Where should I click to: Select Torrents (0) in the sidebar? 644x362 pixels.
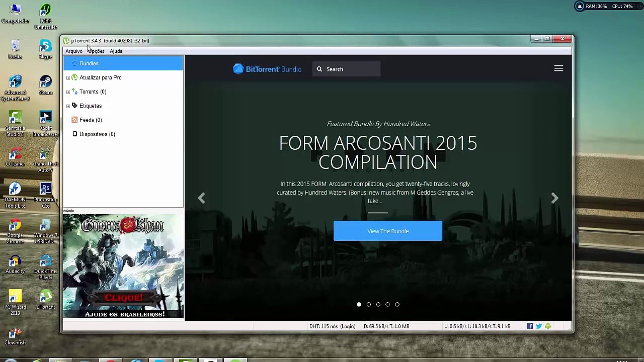[93, 92]
